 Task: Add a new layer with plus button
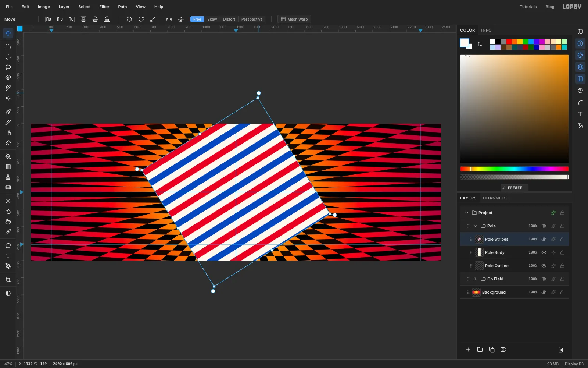pyautogui.click(x=468, y=350)
